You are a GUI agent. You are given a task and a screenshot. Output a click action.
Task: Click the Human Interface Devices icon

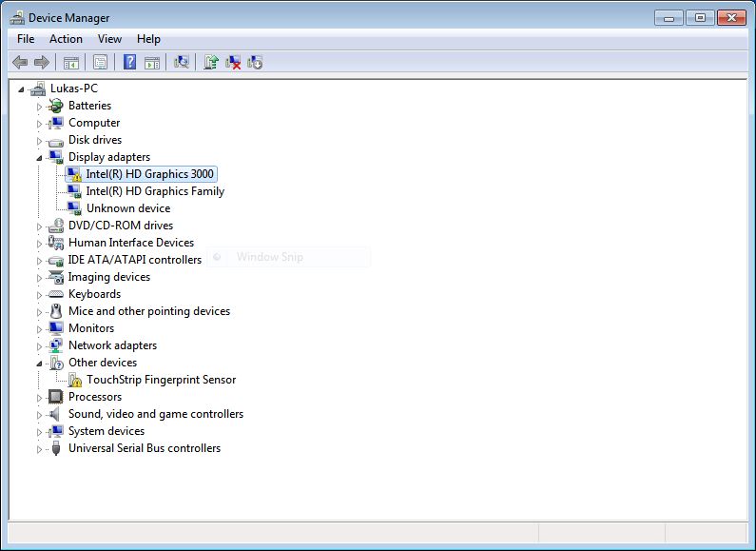point(56,243)
